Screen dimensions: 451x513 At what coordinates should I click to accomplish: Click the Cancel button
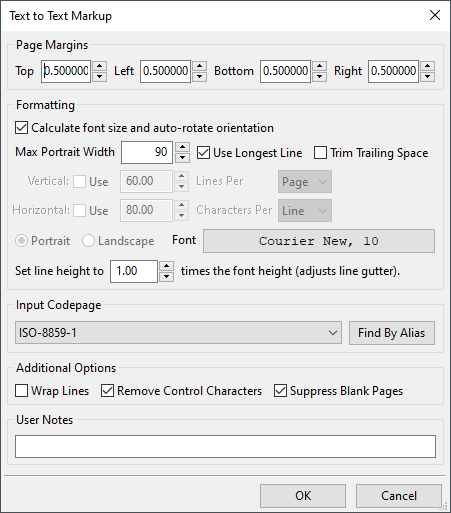click(x=399, y=496)
